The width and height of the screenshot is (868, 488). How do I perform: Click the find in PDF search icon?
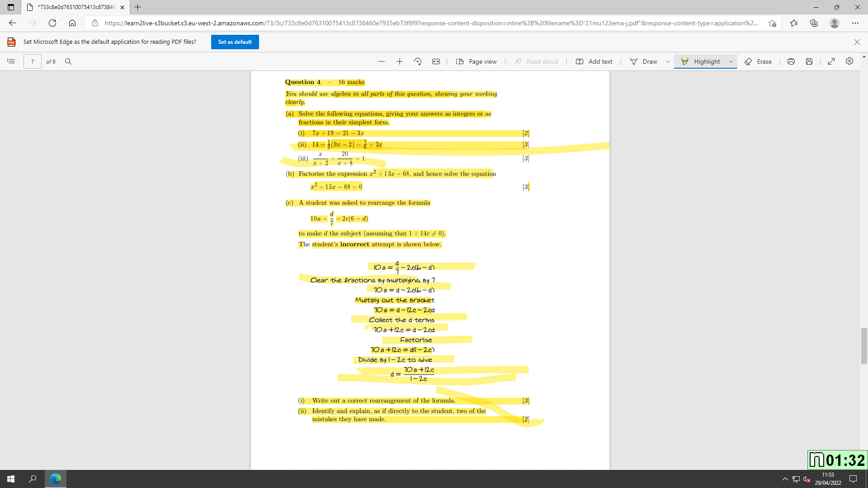(68, 61)
